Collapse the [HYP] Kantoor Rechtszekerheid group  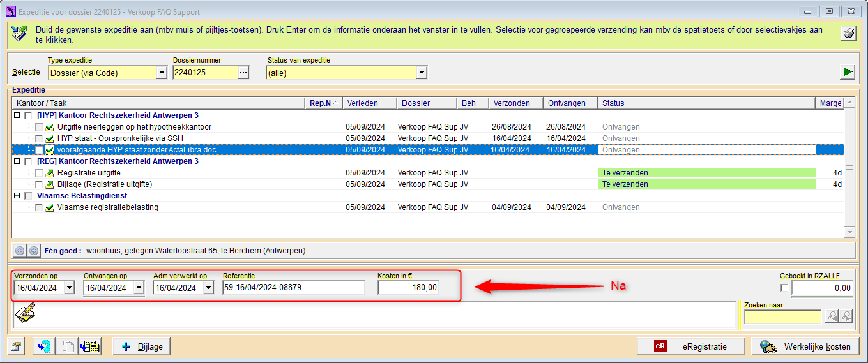pos(17,115)
